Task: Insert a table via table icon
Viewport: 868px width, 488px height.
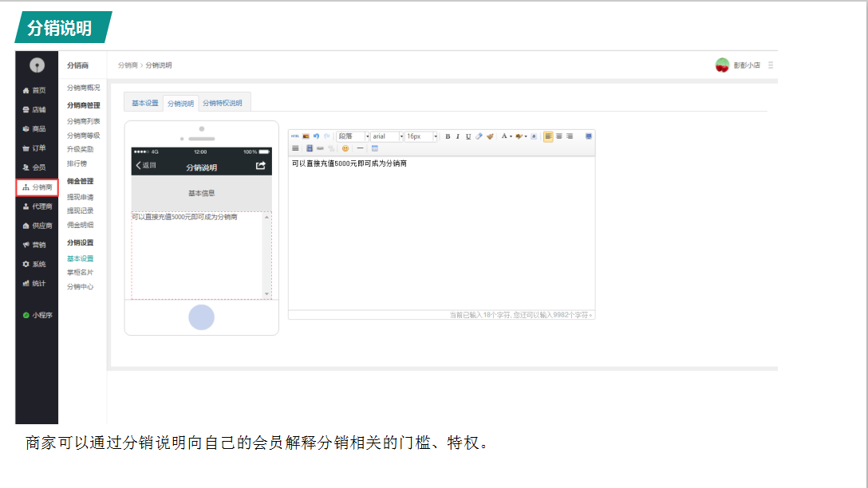Action: (x=375, y=148)
